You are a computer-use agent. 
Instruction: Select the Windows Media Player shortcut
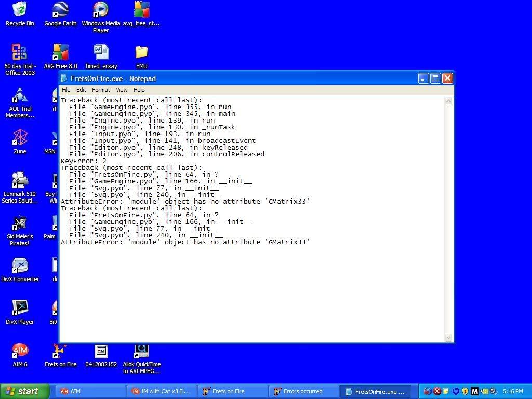101,17
